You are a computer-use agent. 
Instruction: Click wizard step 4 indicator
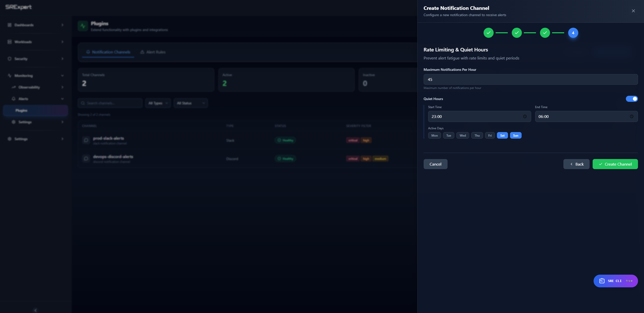(x=573, y=33)
